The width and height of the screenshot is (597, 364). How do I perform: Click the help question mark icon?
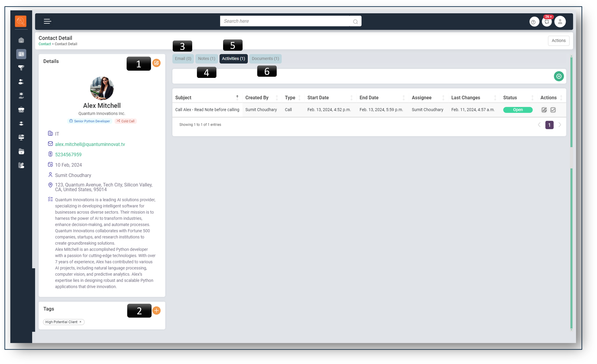click(534, 22)
